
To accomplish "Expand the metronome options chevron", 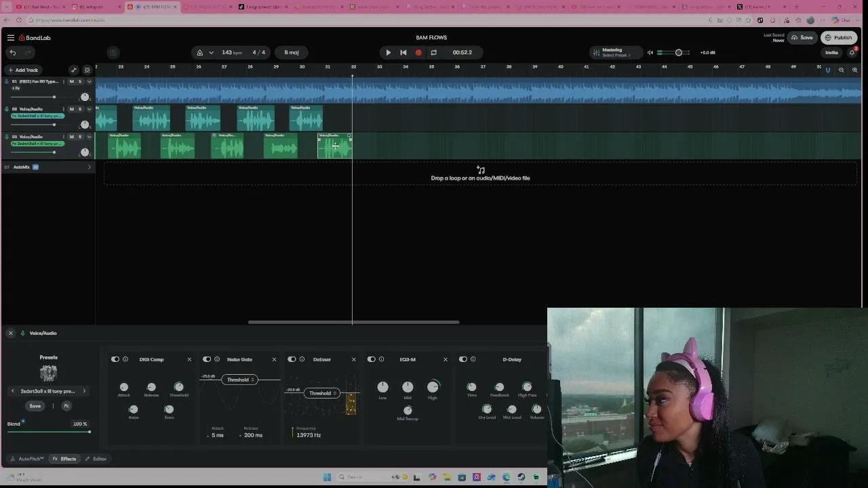I will click(x=212, y=52).
